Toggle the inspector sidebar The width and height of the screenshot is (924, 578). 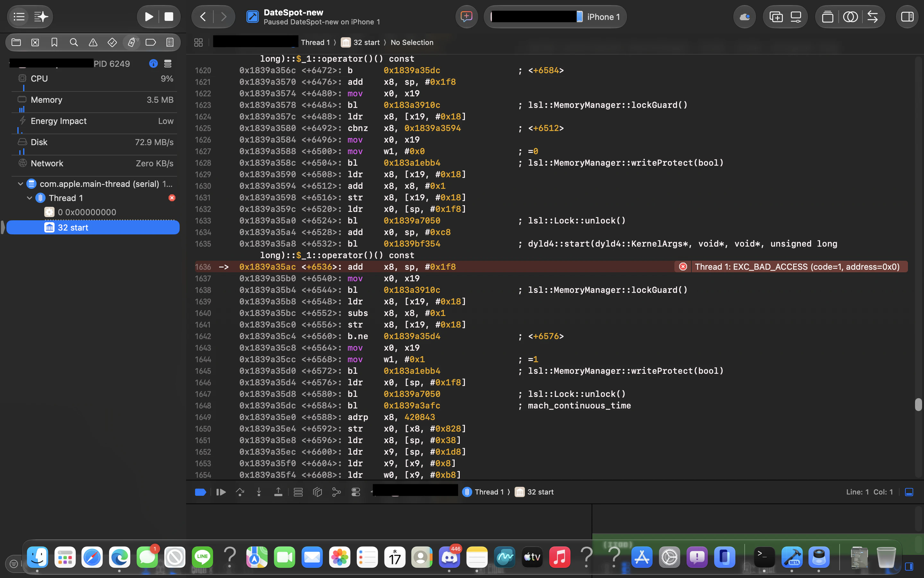pyautogui.click(x=907, y=17)
